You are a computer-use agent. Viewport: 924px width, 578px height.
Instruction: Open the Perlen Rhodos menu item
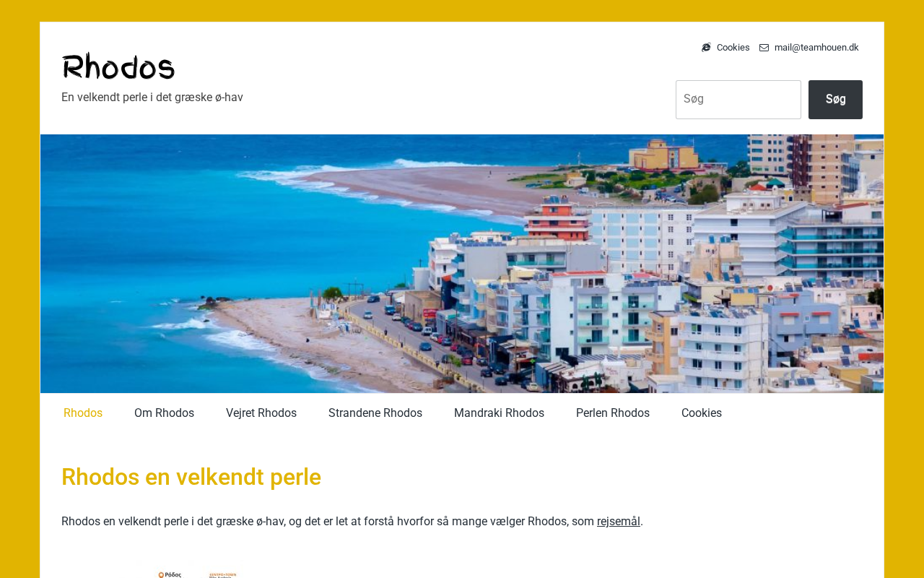[613, 413]
